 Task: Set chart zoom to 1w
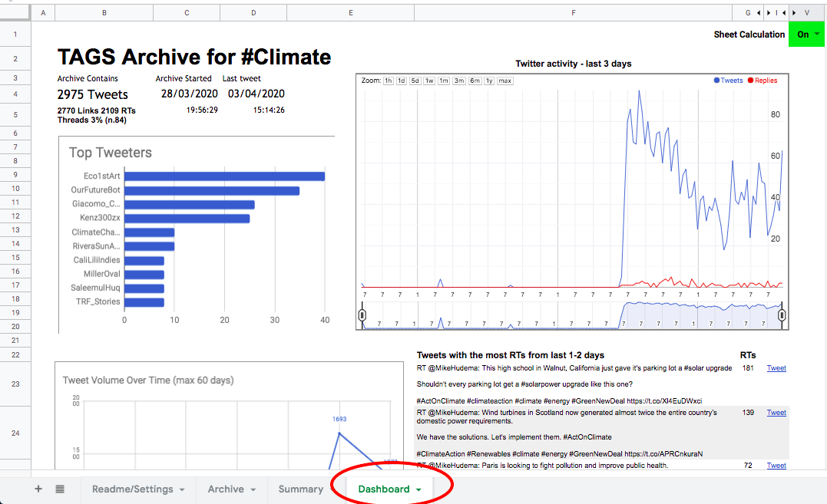point(429,81)
